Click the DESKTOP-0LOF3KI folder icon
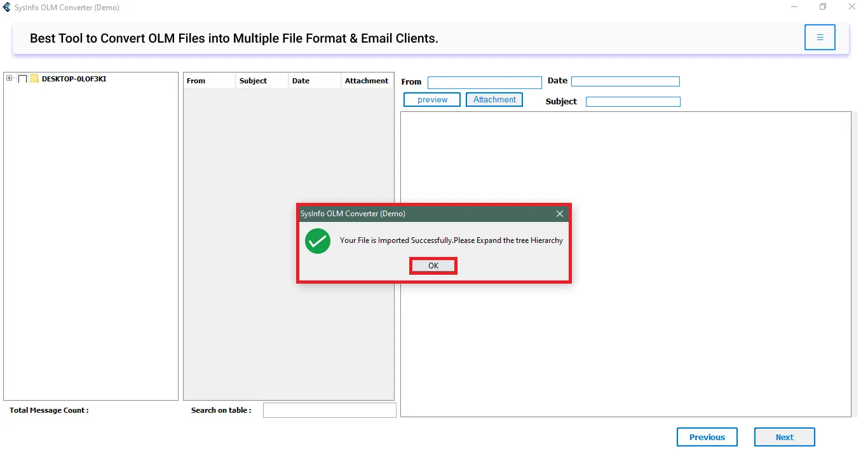The height and width of the screenshot is (463, 868). tap(34, 79)
